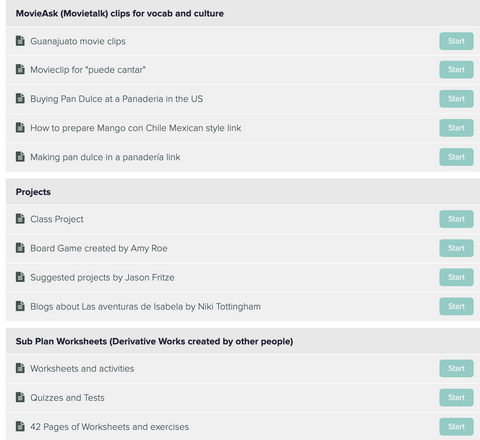The image size is (480, 440).
Task: Start Buying Pan Dulce at a Panaderia
Action: click(x=456, y=99)
